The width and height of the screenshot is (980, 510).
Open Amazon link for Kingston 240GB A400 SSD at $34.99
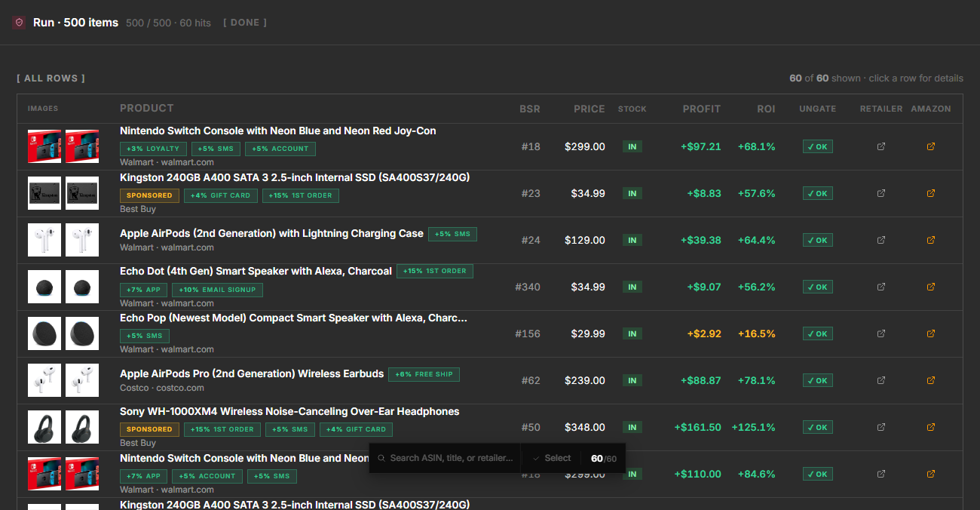931,193
